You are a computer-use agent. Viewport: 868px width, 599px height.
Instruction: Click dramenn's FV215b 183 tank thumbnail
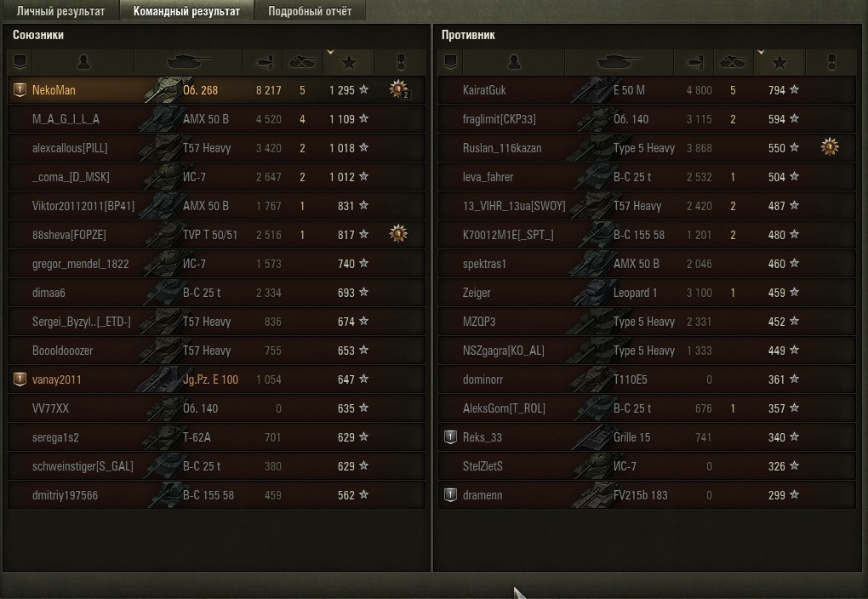pyautogui.click(x=592, y=495)
